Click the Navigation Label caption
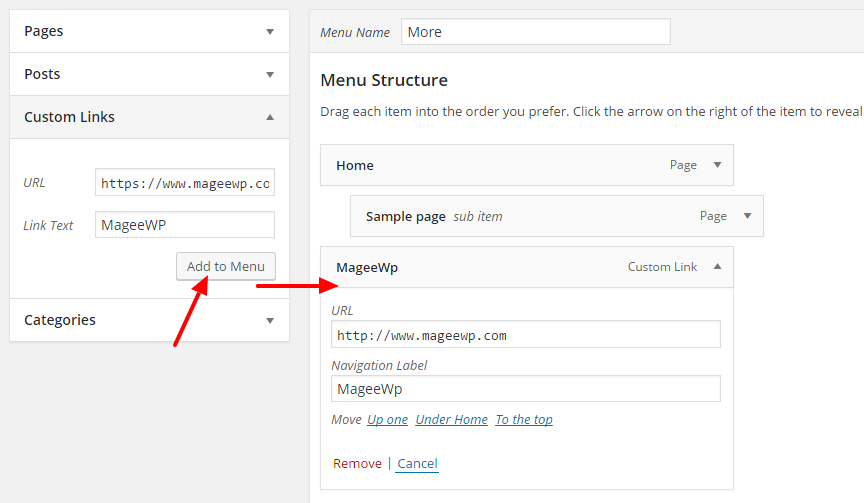This screenshot has width=864, height=503. tap(379, 366)
